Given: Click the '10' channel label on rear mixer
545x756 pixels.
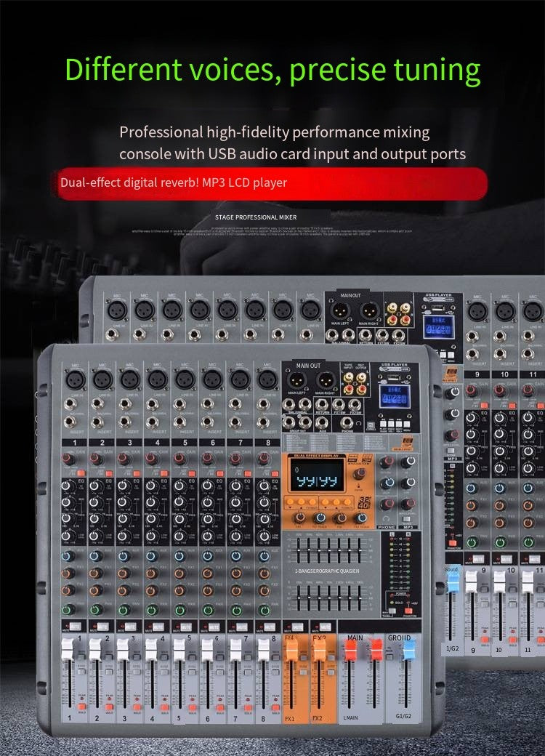Looking at the screenshot, I should [504, 374].
